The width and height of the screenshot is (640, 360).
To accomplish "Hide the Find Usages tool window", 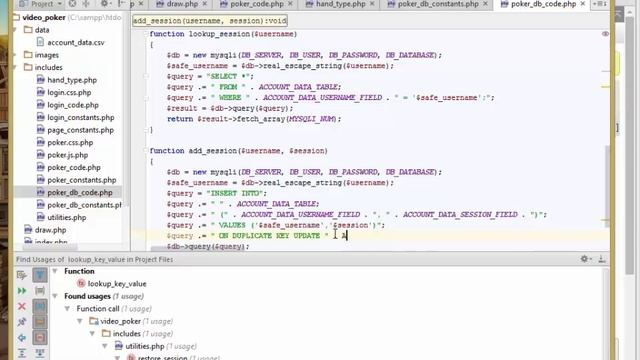I will point(602,259).
